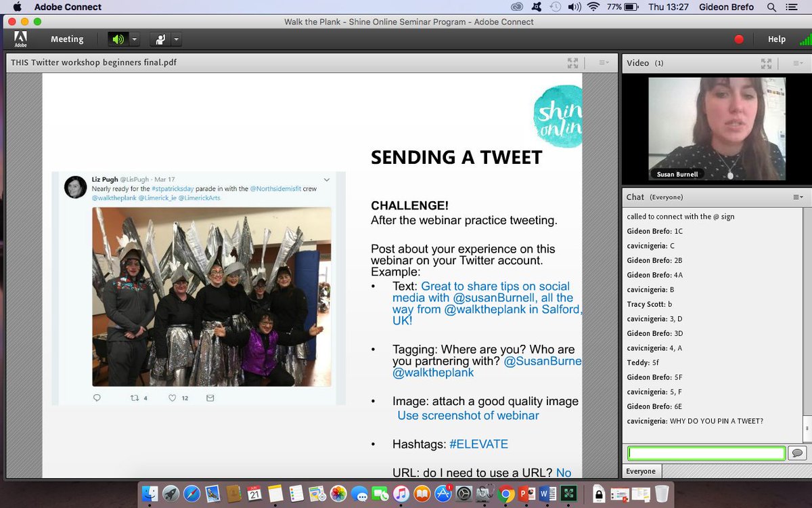Expand the attendee status options dropdown

(x=176, y=39)
